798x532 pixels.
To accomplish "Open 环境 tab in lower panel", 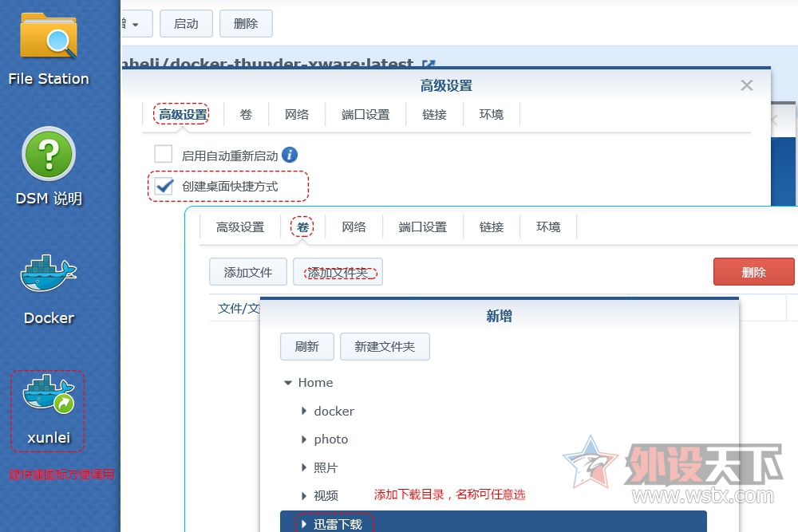I will 548,227.
